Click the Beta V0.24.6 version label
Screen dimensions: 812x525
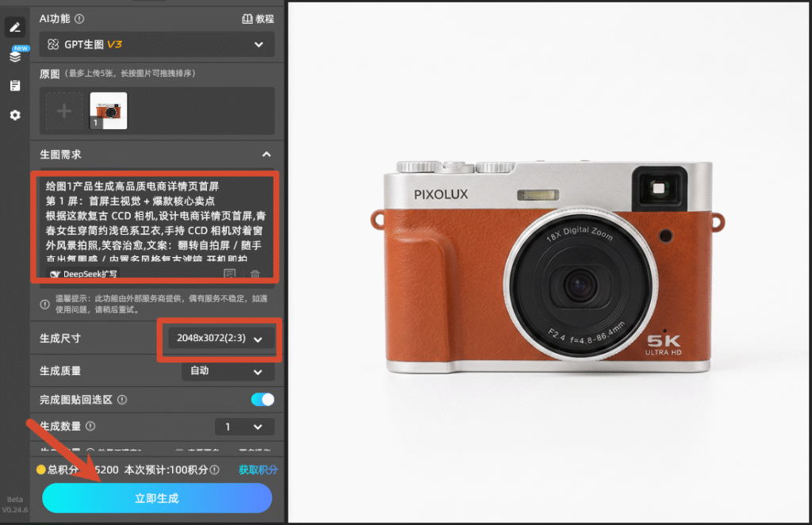click(15, 505)
